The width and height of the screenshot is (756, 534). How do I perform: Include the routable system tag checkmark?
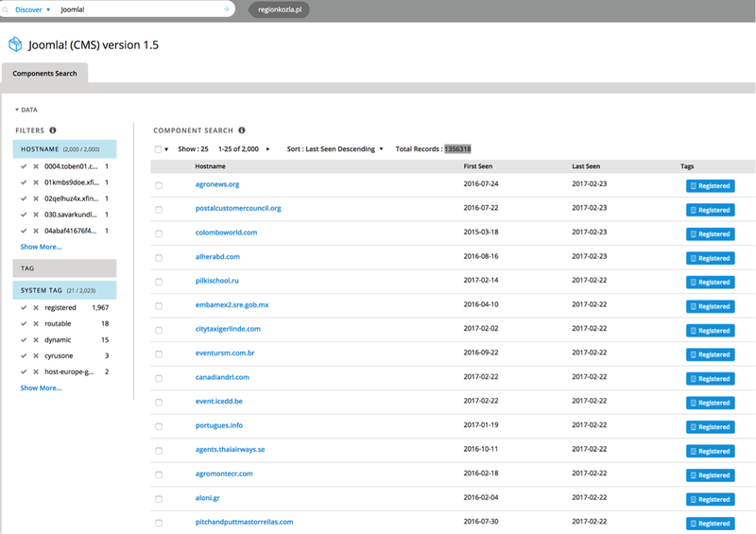tap(24, 323)
